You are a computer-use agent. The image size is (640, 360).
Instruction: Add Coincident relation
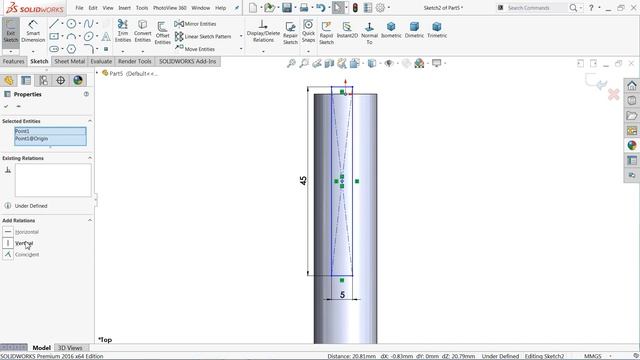21,254
